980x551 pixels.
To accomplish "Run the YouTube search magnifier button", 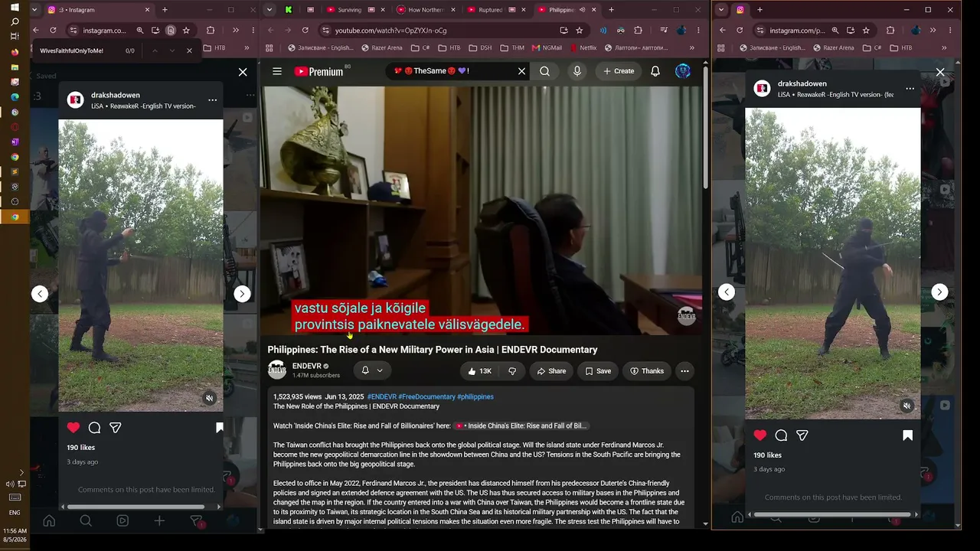I will click(544, 71).
